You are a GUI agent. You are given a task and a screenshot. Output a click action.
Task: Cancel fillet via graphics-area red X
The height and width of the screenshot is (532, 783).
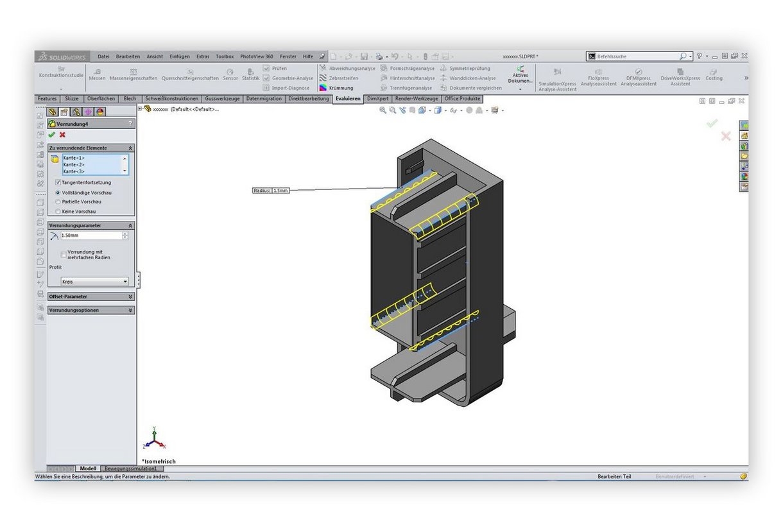coord(726,136)
